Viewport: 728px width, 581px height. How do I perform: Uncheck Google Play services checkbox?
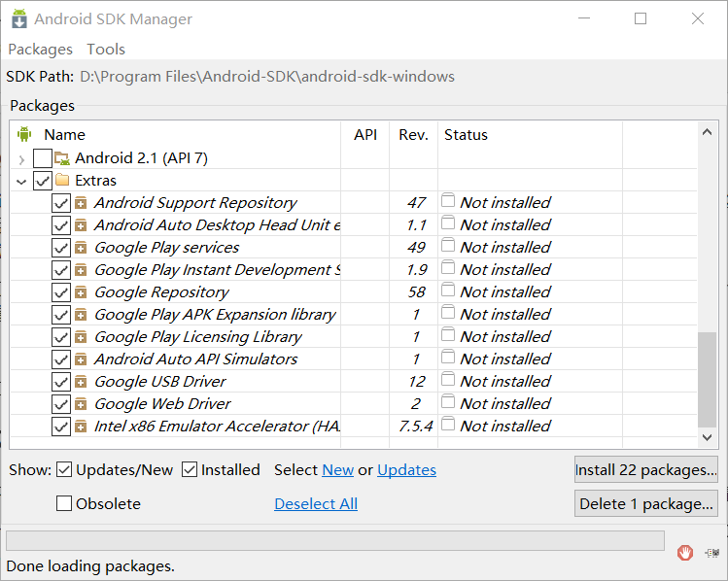tap(61, 248)
